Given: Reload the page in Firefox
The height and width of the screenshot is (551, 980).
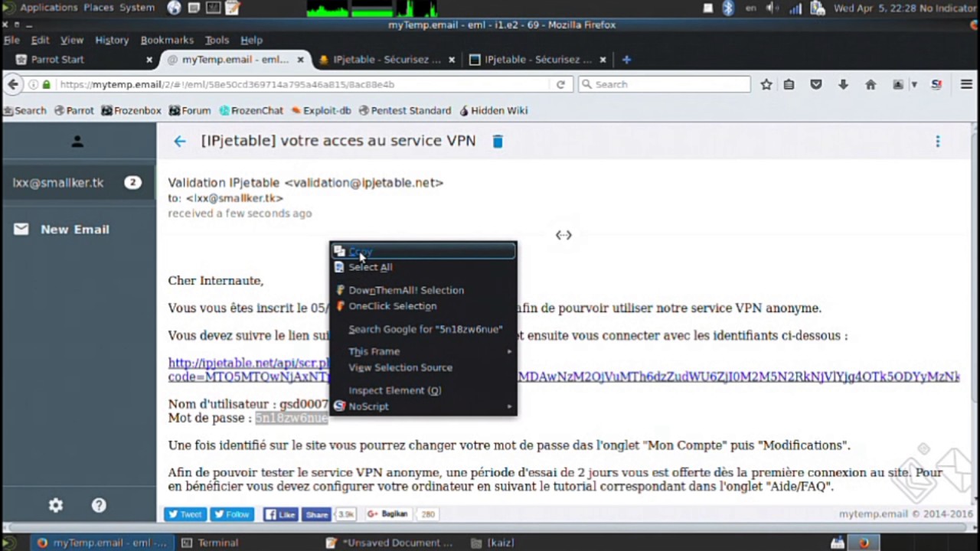Looking at the screenshot, I should coord(560,84).
